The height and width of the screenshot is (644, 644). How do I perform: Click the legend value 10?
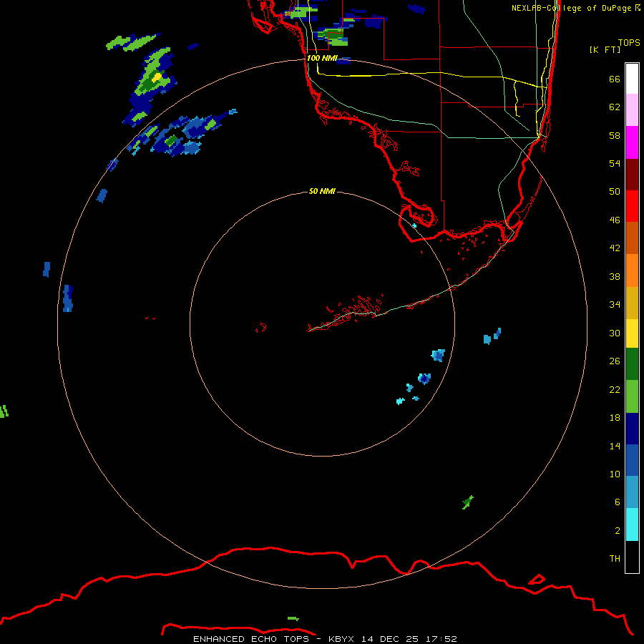click(615, 474)
